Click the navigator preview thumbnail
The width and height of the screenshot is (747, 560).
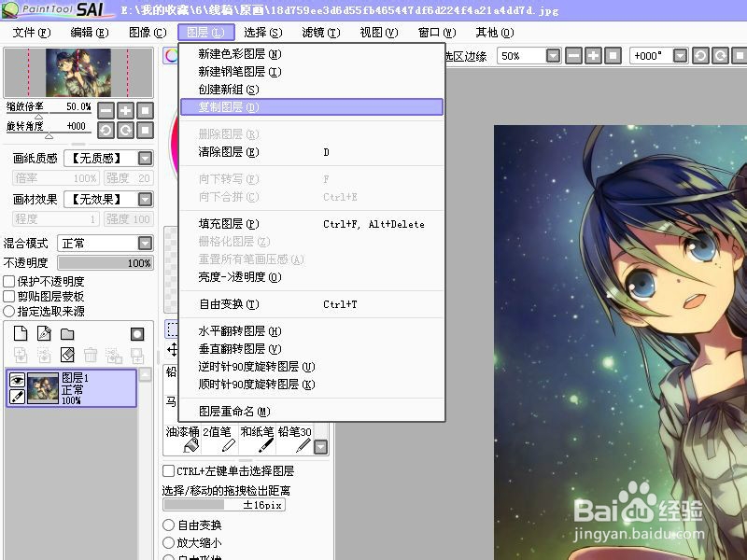pos(78,73)
